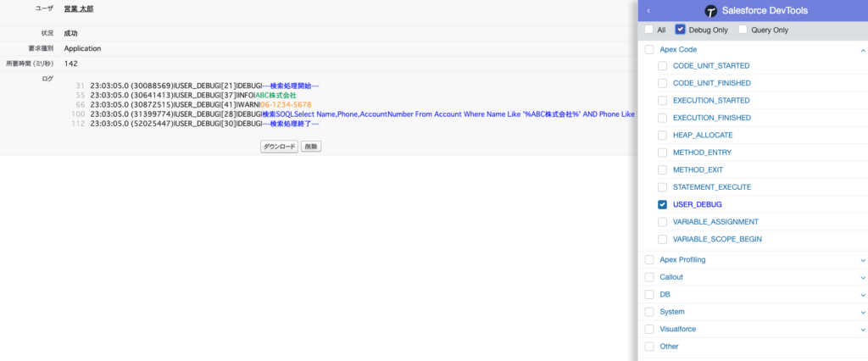868x361 pixels.
Task: Click the Apex Code category label
Action: [x=678, y=49]
